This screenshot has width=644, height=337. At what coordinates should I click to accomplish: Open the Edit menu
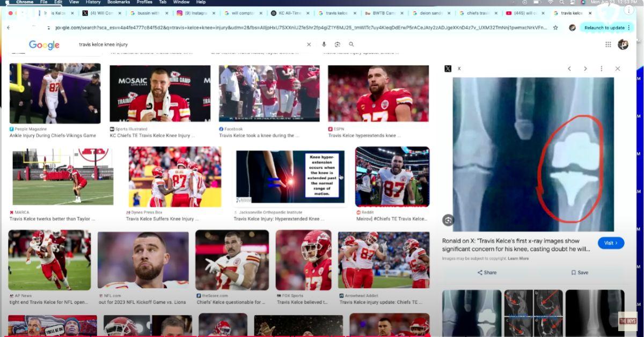(x=57, y=2)
